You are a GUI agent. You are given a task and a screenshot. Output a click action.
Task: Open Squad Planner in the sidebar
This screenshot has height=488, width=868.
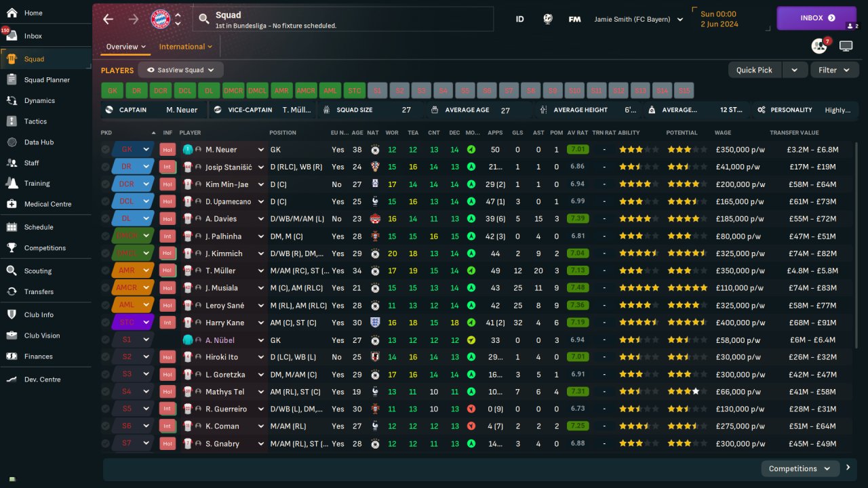click(45, 80)
